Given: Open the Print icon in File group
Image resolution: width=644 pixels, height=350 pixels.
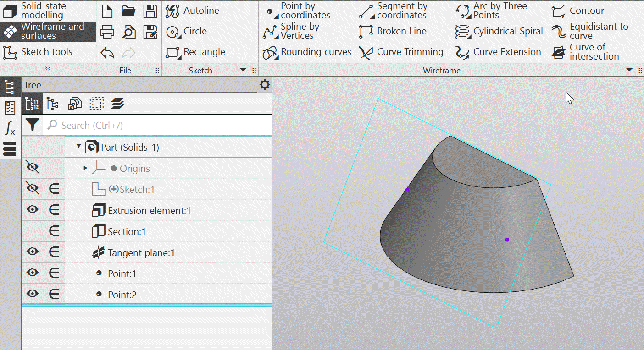Looking at the screenshot, I should click(x=107, y=32).
